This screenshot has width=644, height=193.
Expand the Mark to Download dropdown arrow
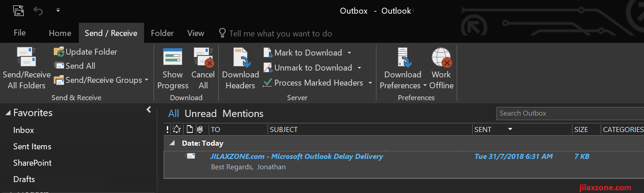coord(349,53)
